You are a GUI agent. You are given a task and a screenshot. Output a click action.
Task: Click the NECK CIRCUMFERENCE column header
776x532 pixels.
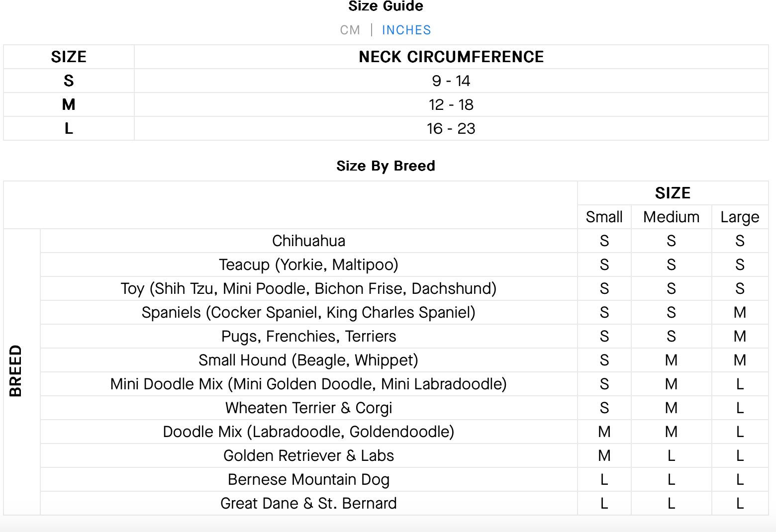(451, 57)
